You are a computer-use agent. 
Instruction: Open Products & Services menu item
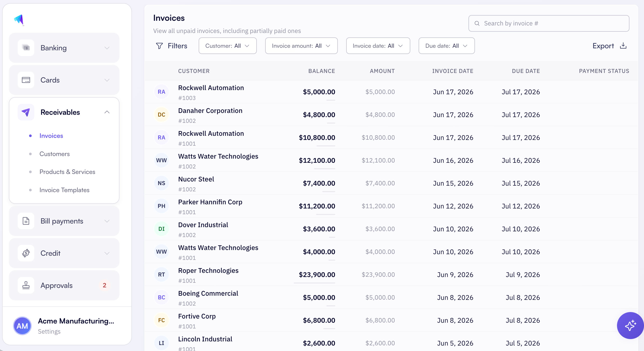tap(67, 172)
